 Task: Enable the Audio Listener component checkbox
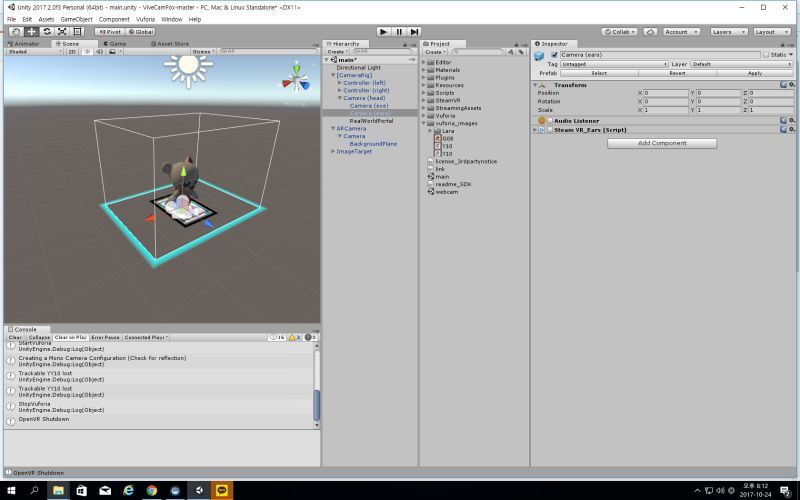[550, 121]
